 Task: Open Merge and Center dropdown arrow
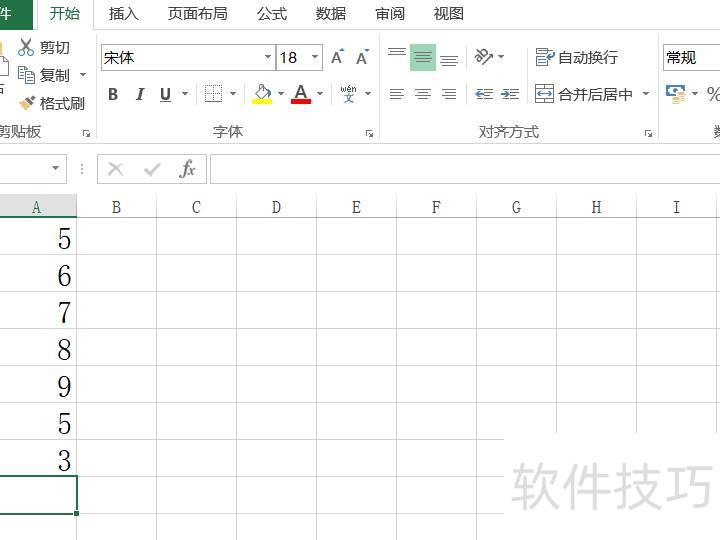[x=646, y=94]
